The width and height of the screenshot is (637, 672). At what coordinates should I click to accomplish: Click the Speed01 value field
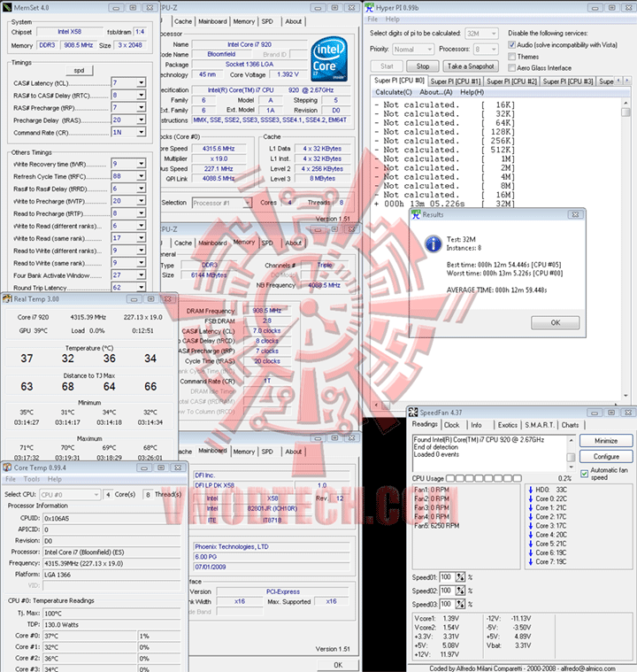point(447,577)
